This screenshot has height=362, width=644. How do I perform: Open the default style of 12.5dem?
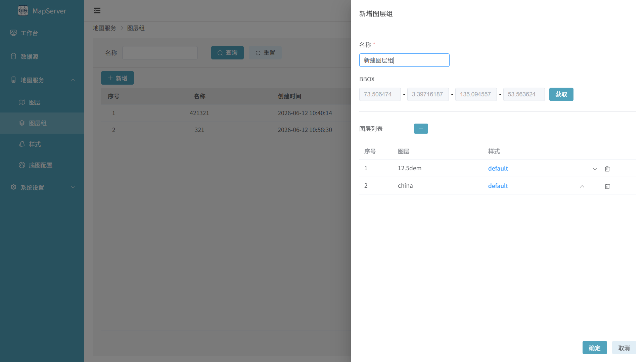(498, 169)
